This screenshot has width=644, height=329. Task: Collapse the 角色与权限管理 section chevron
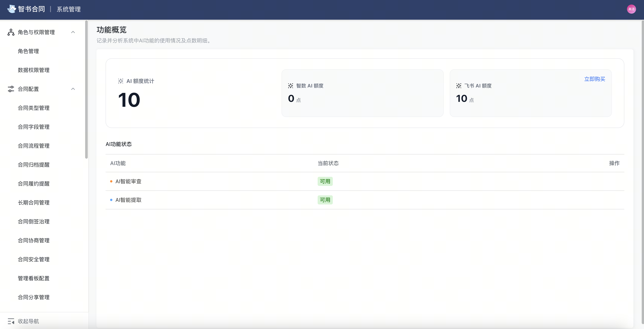coord(73,32)
